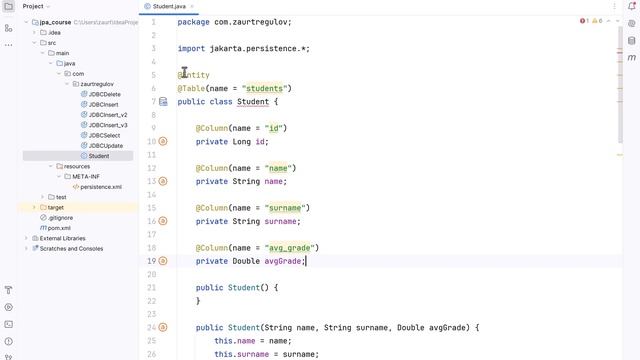This screenshot has width=640, height=360.
Task: Expand the target folder
Action: (x=35, y=207)
